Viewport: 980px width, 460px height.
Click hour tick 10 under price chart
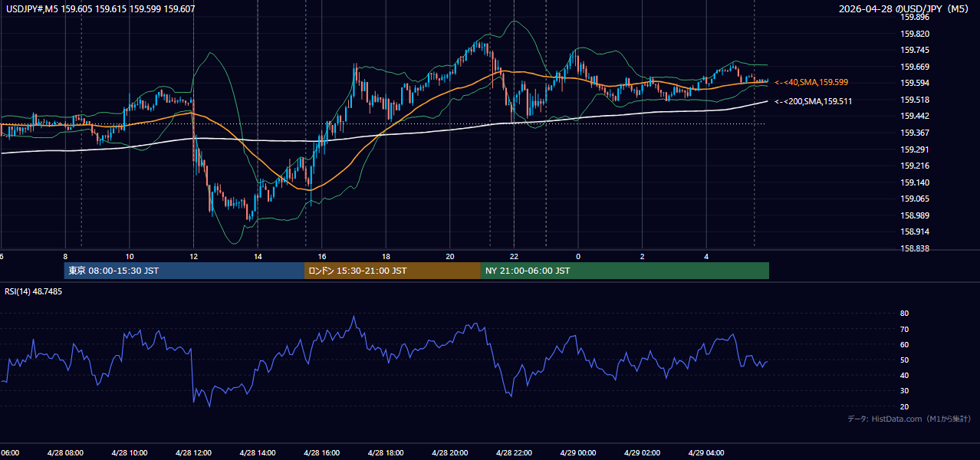coord(130,257)
